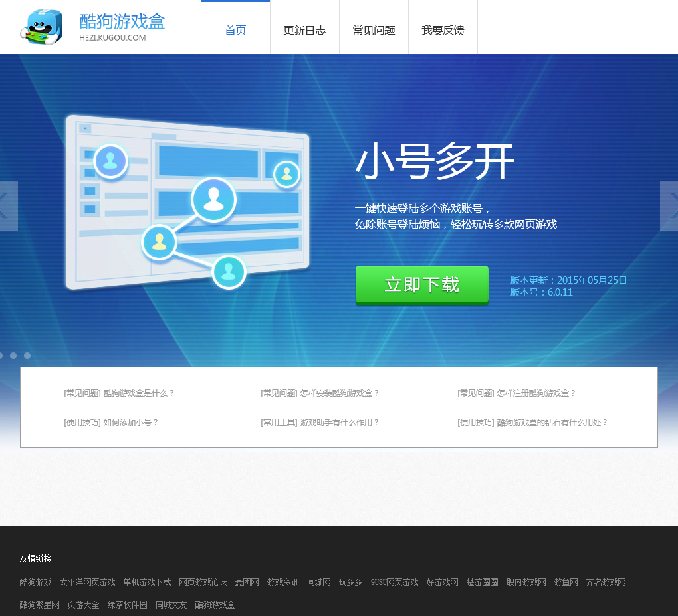
Task: Open footer link 太平洋网页游戏
Action: click(x=87, y=582)
